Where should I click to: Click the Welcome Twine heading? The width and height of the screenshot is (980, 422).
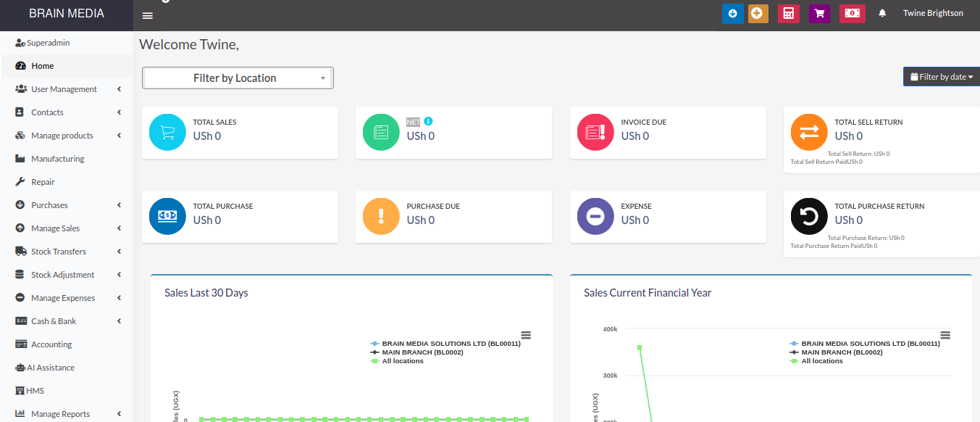click(189, 44)
